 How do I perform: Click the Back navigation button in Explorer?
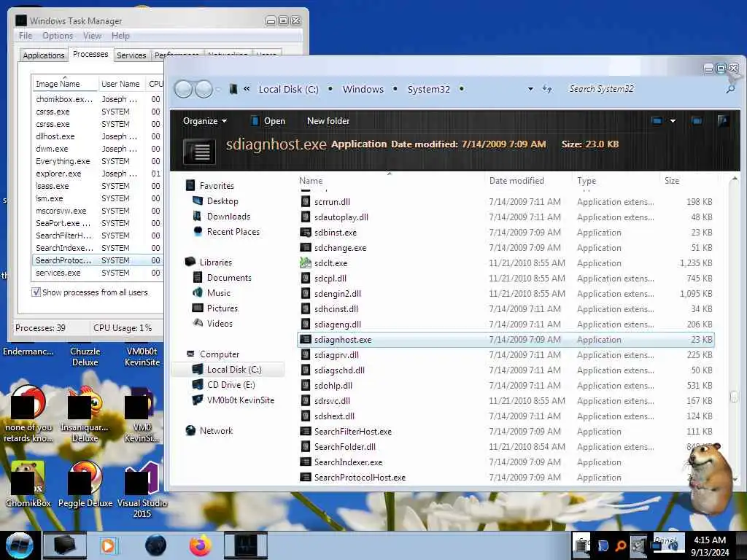(183, 89)
